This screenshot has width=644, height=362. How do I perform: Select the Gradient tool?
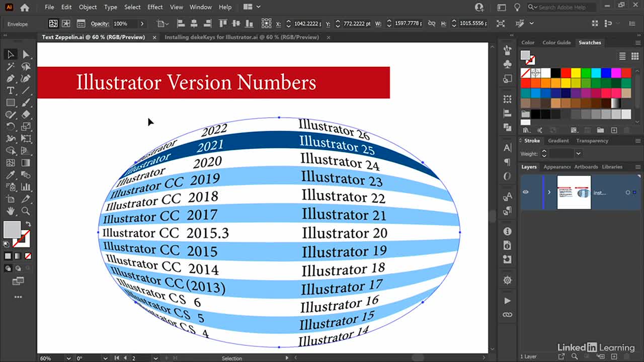click(26, 163)
